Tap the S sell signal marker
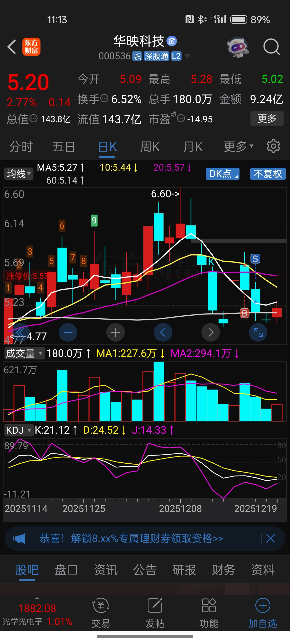 point(255,259)
